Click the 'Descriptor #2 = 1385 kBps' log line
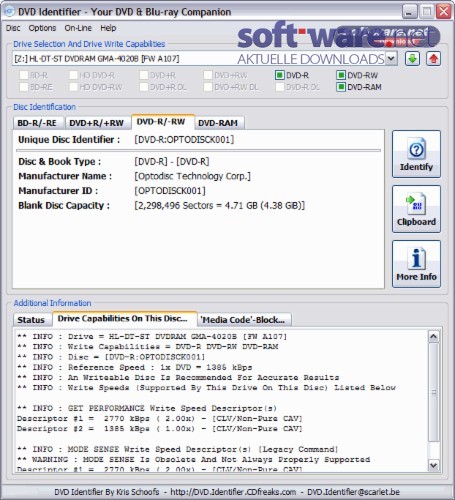Image resolution: width=455 pixels, height=500 pixels. click(x=160, y=429)
